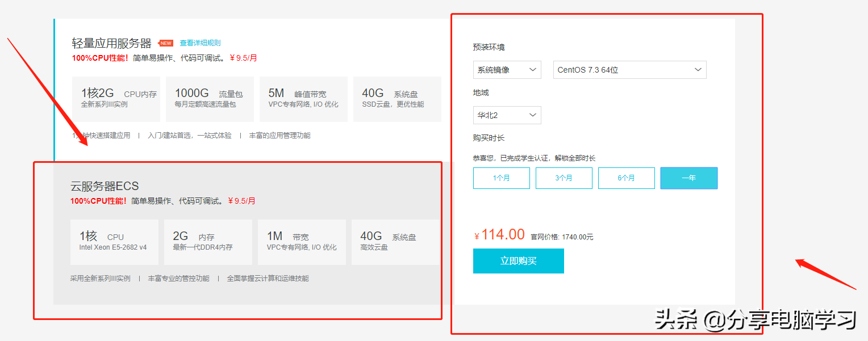Open the 华北2 region dropdown
The image size is (868, 341).
tap(507, 115)
